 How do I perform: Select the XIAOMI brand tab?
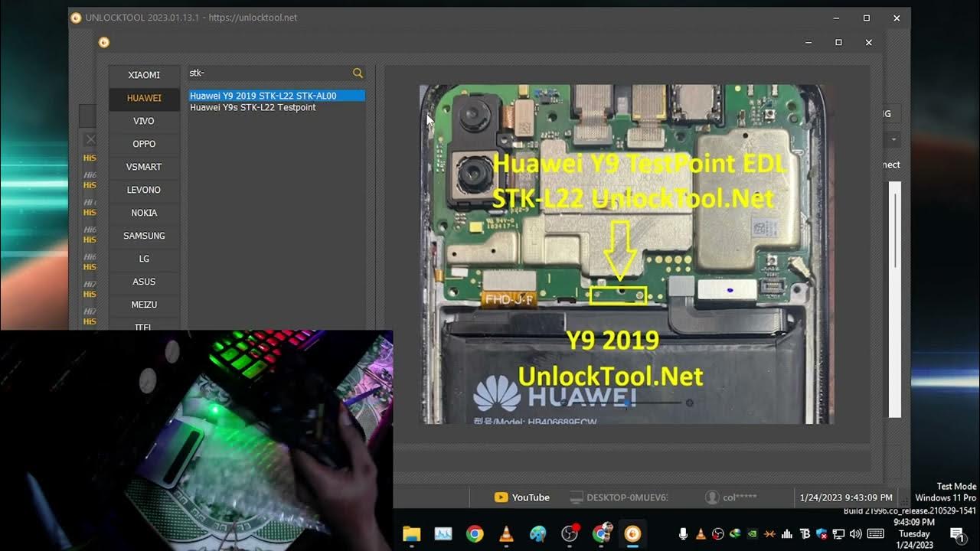[x=144, y=75]
